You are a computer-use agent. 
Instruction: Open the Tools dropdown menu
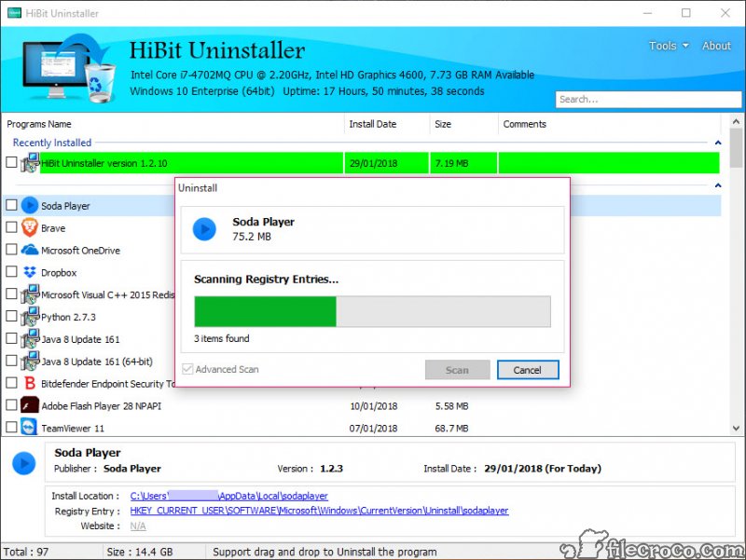pos(669,46)
